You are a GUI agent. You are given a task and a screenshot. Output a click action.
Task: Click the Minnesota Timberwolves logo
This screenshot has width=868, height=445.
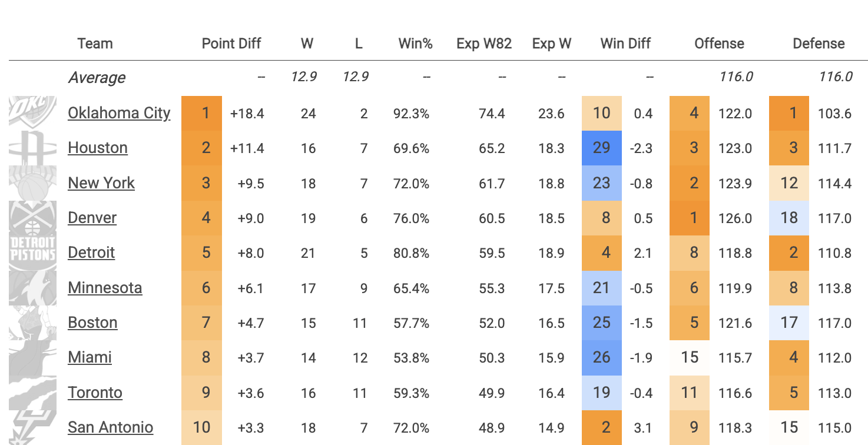click(32, 287)
